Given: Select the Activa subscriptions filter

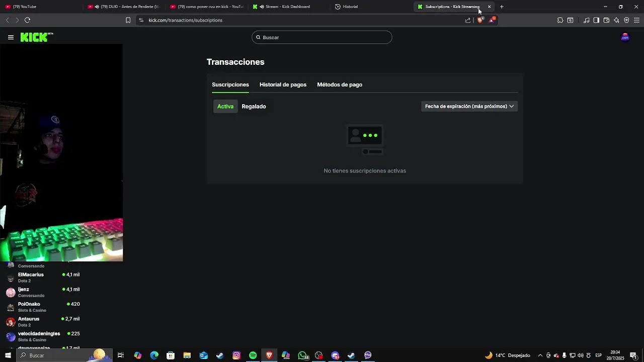Looking at the screenshot, I should tap(225, 107).
